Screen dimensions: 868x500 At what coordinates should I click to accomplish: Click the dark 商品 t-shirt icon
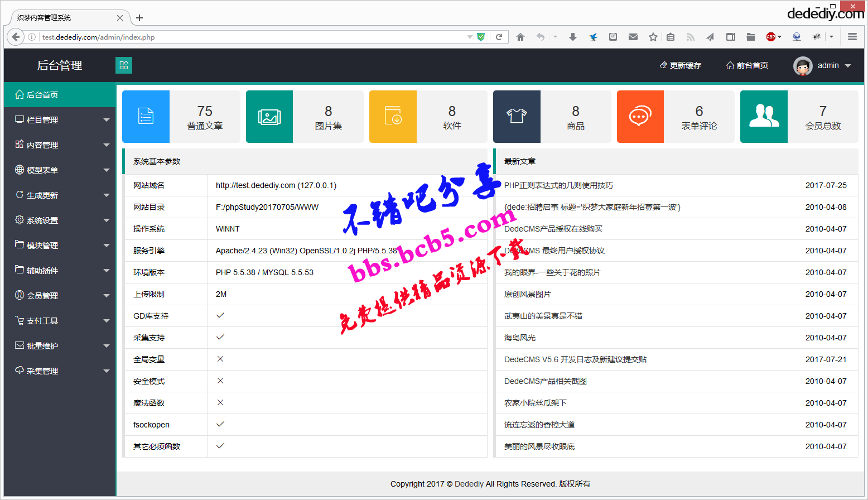(x=517, y=117)
